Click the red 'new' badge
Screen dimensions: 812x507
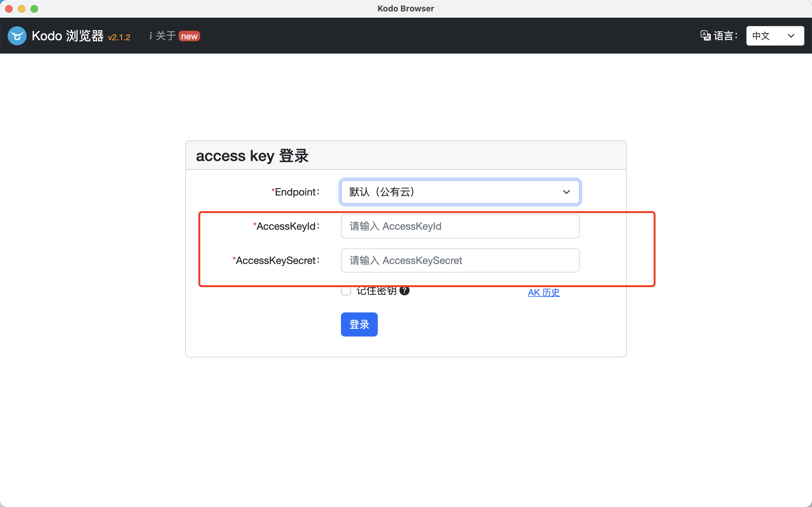(x=189, y=36)
